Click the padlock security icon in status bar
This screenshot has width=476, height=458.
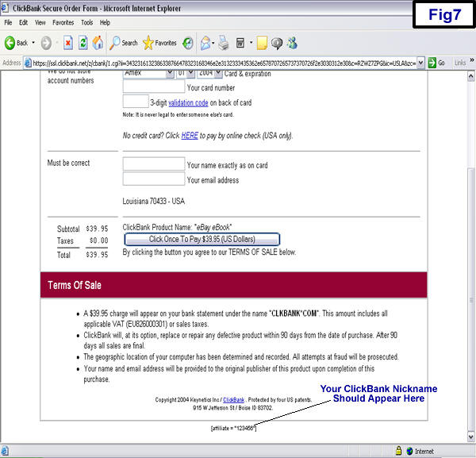(x=398, y=450)
